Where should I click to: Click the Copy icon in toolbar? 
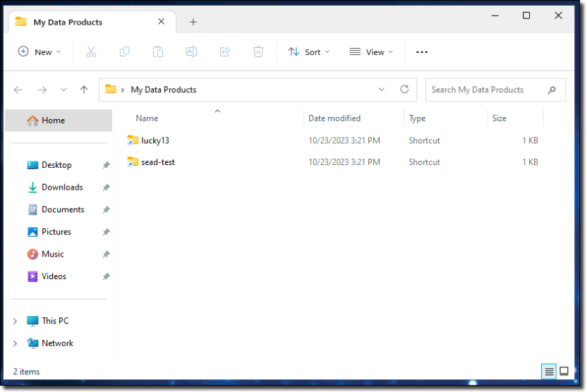point(125,51)
